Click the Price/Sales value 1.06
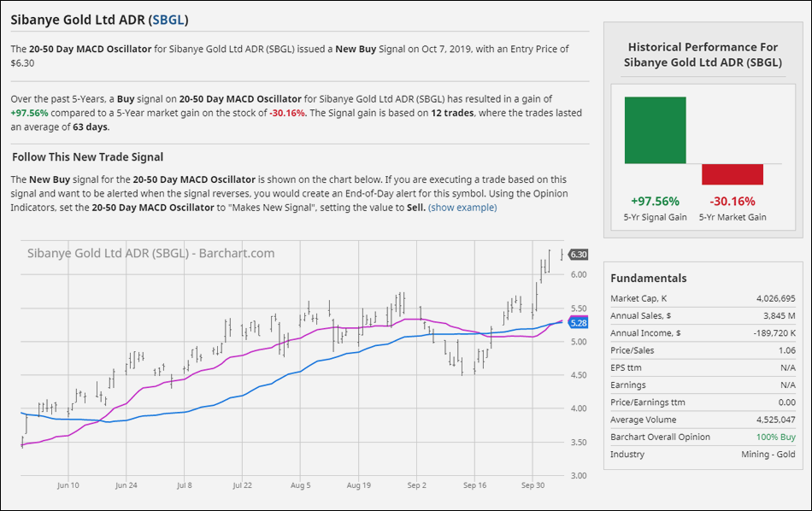 [x=787, y=350]
